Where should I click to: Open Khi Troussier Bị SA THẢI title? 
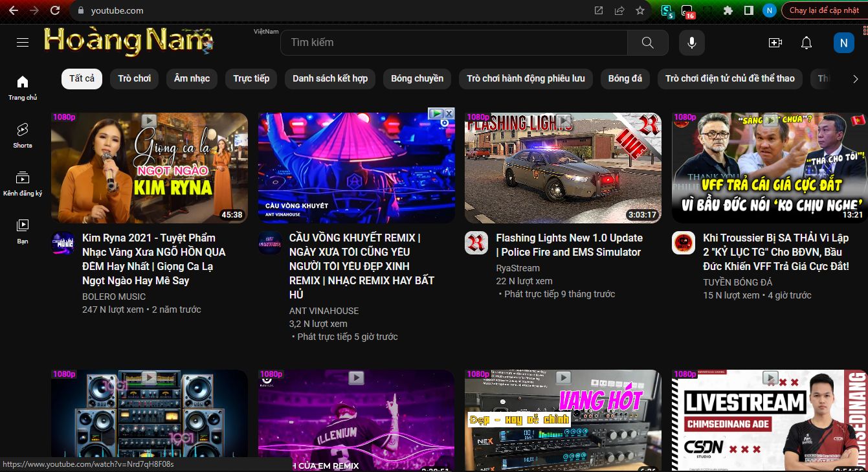776,252
